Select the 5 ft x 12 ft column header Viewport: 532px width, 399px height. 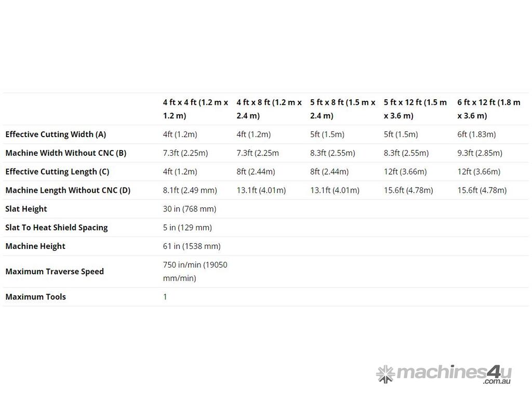tap(415, 109)
